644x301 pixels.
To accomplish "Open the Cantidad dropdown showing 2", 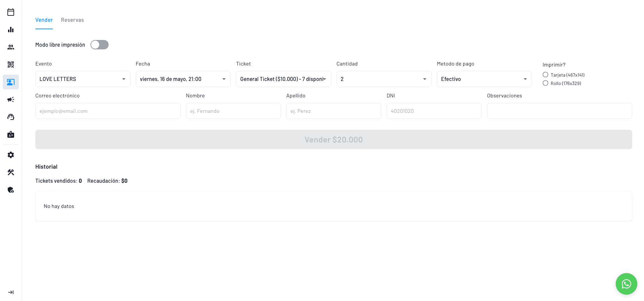I will click(x=384, y=79).
